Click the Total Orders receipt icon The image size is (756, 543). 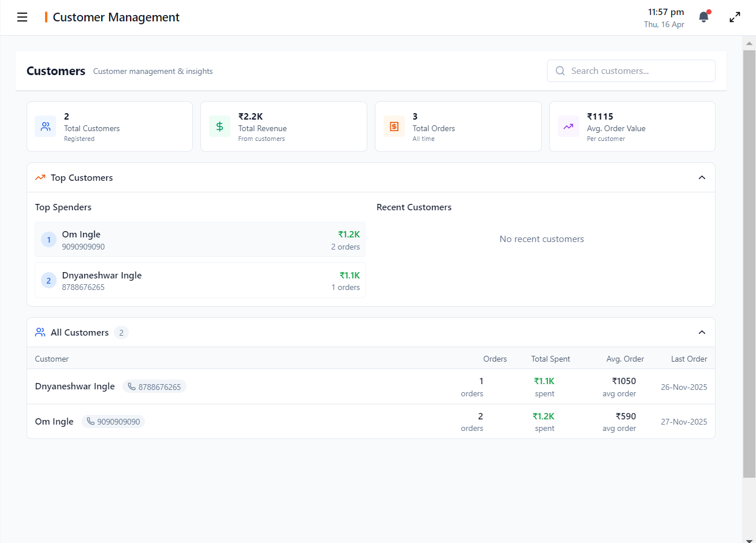tap(394, 127)
